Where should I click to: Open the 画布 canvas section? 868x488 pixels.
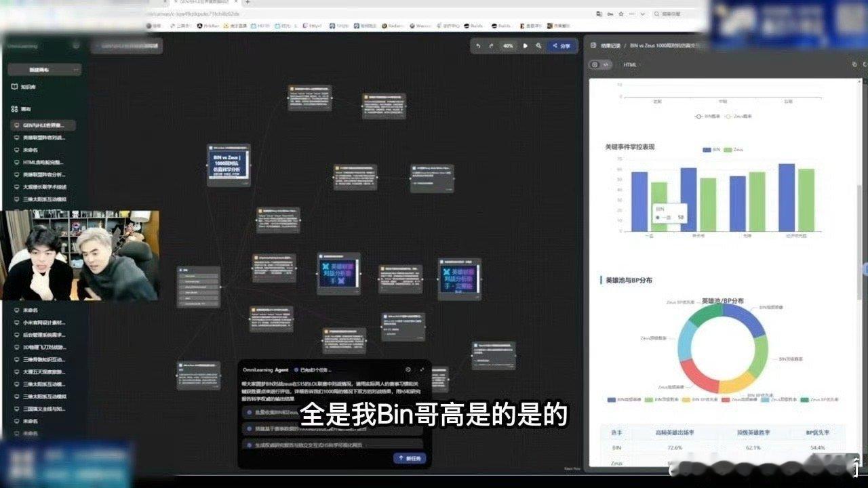[x=22, y=108]
